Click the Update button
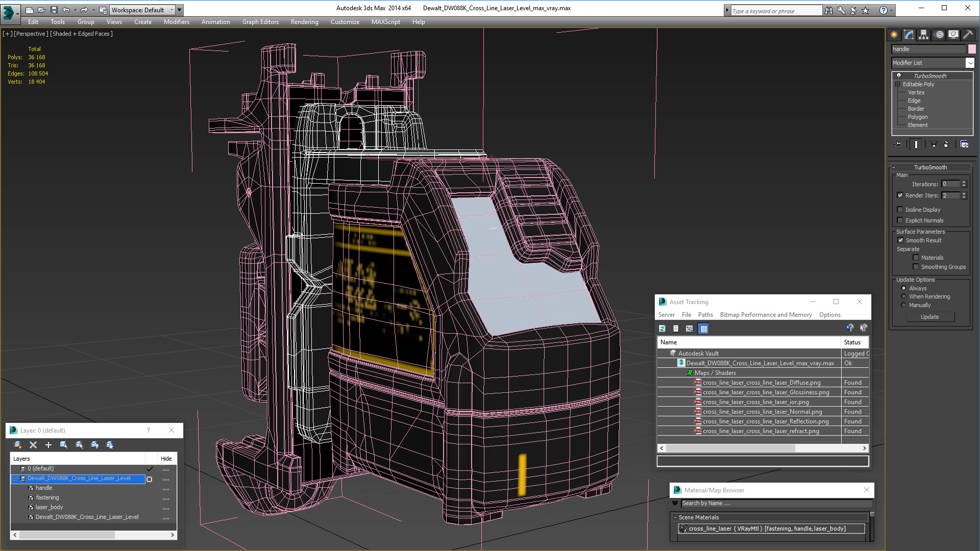Image resolution: width=980 pixels, height=551 pixels. coord(929,317)
